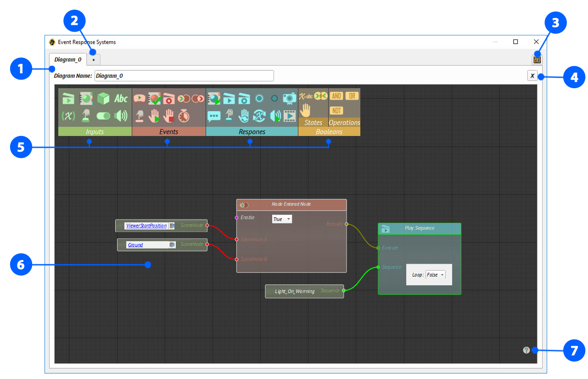The image size is (588, 379).
Task: Pick the node exited red-arrow event icon
Action: (198, 99)
